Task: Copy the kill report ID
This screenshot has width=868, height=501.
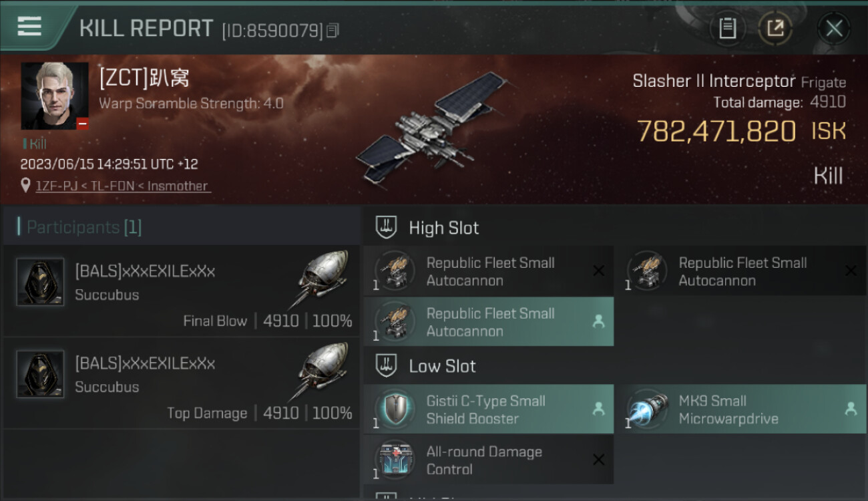Action: (333, 30)
